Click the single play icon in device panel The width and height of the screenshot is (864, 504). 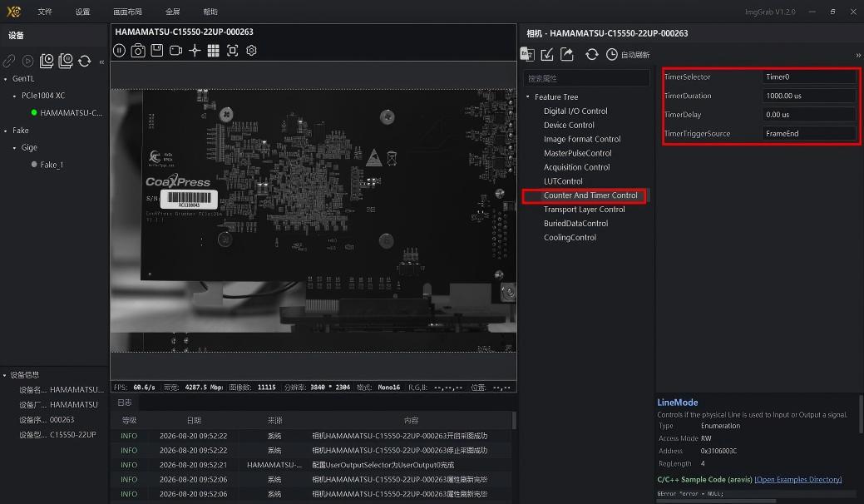click(27, 61)
